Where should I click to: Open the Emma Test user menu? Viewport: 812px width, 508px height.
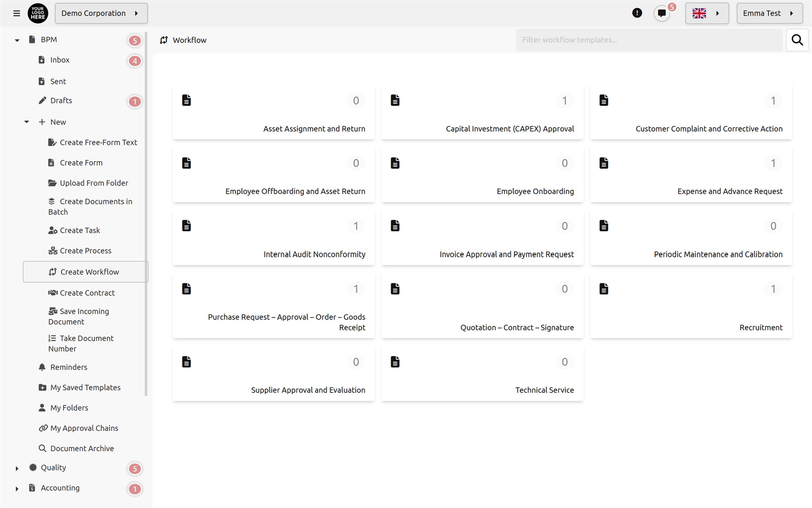(x=769, y=13)
